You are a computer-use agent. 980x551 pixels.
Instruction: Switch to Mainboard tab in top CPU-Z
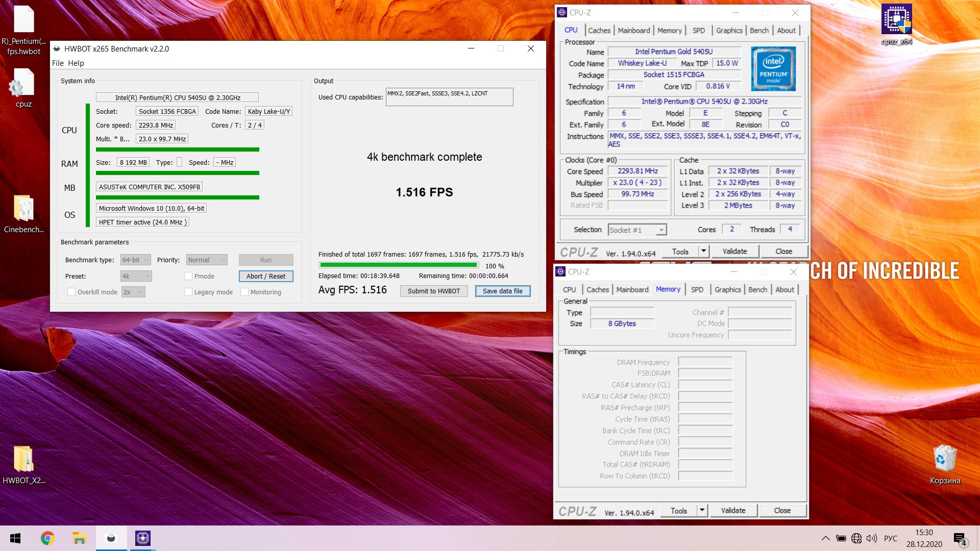(x=634, y=31)
